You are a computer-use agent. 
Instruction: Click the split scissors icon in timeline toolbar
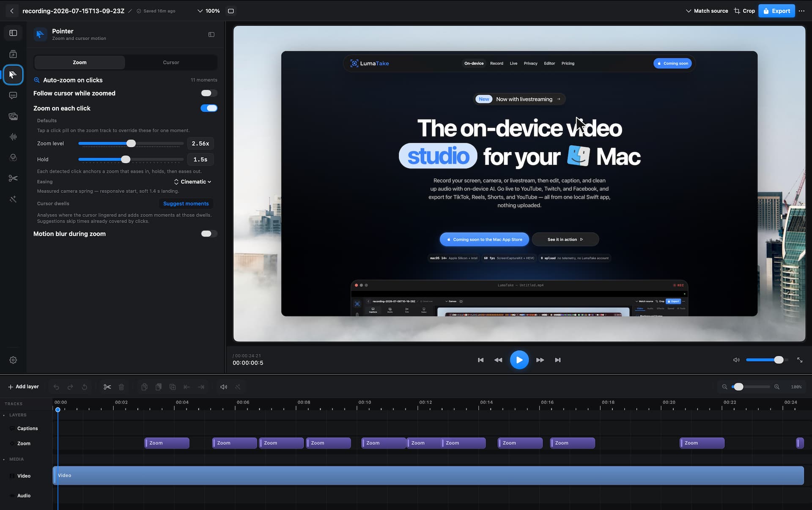click(x=107, y=387)
